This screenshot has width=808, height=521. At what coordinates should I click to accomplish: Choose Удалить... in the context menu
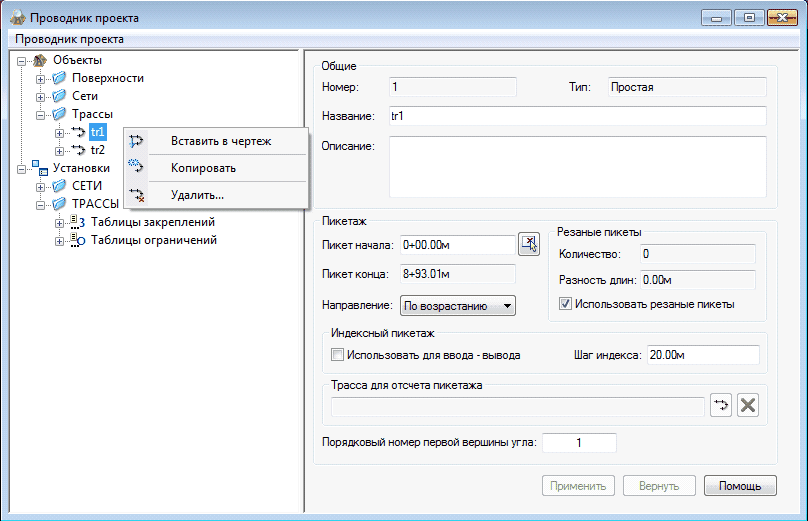point(197,195)
